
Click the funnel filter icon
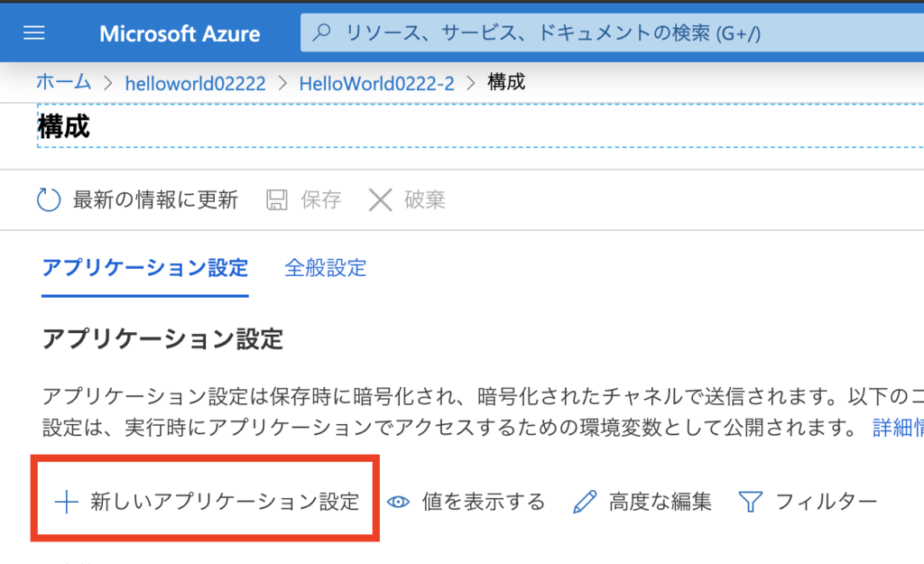point(750,502)
